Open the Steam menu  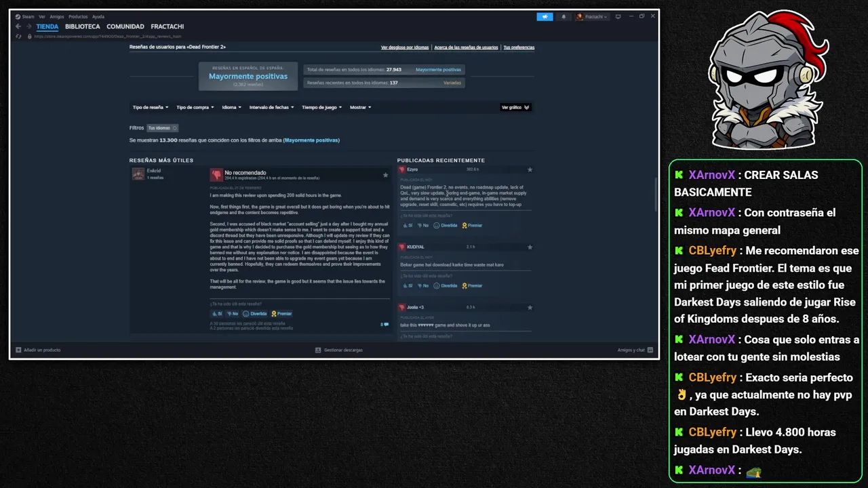coord(28,16)
